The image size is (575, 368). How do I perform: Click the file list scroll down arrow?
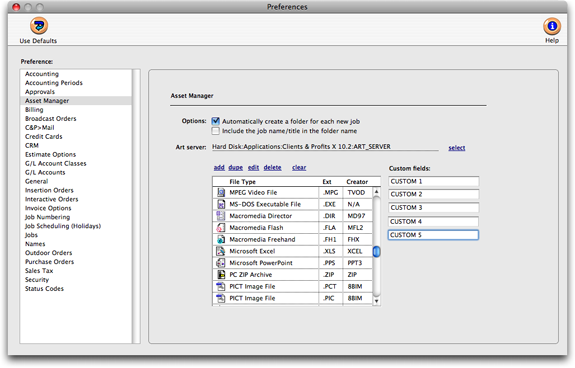(x=376, y=301)
